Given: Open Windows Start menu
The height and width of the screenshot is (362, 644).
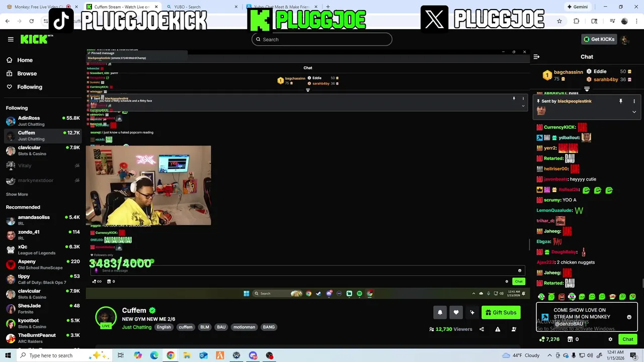Looking at the screenshot, I should click(x=8, y=355).
